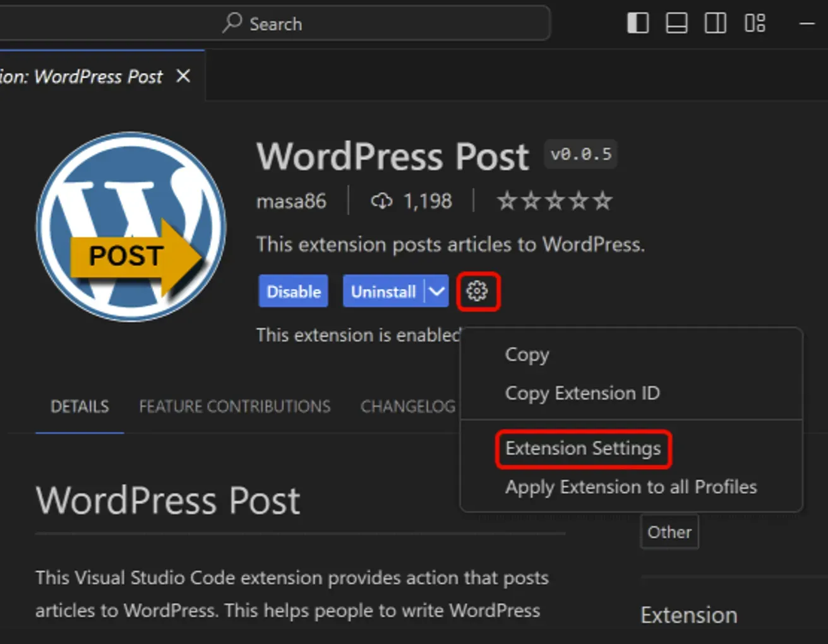Choose Copy Extension ID
Image resolution: width=828 pixels, height=644 pixels.
tap(582, 393)
